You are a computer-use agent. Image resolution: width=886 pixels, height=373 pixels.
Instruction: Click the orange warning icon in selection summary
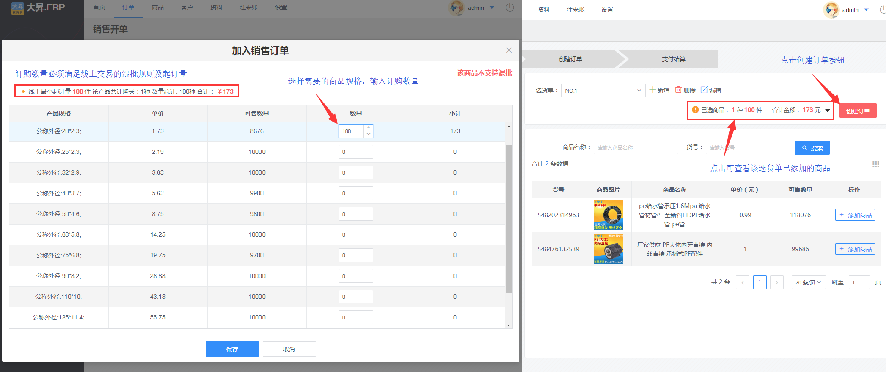(x=696, y=110)
